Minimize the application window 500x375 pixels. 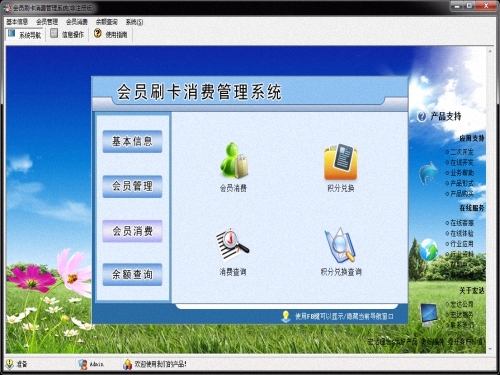pos(457,6)
